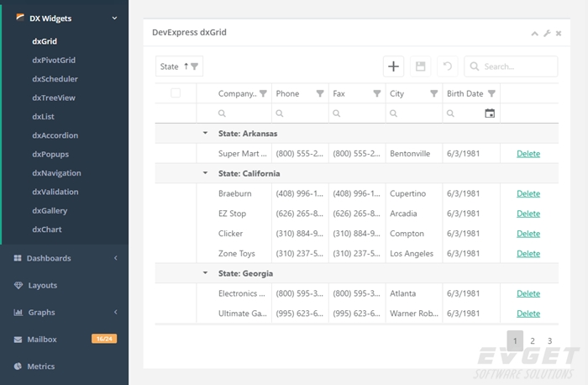
Task: Open dxNavigation in the sidebar
Action: pyautogui.click(x=56, y=173)
